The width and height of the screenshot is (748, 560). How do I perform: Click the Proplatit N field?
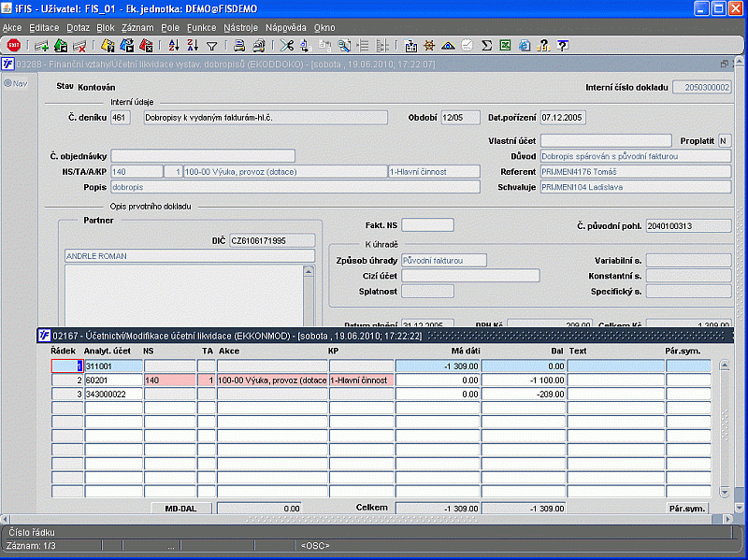(723, 140)
